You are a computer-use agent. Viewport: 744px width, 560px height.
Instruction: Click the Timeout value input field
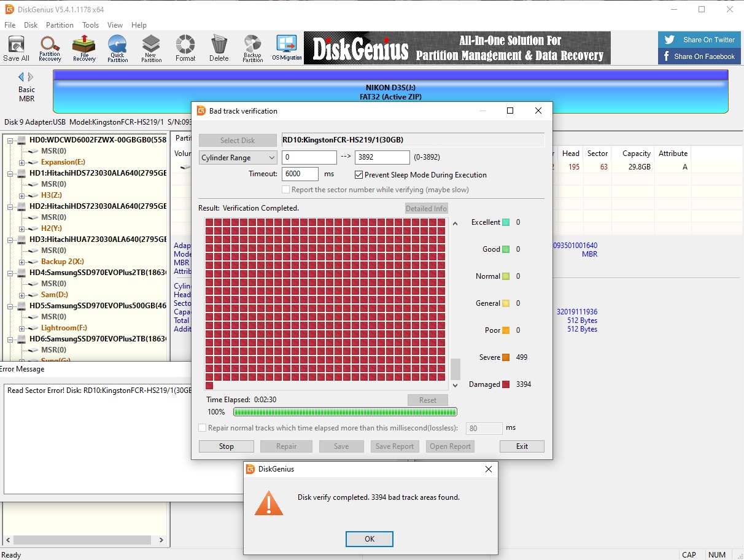coord(300,174)
